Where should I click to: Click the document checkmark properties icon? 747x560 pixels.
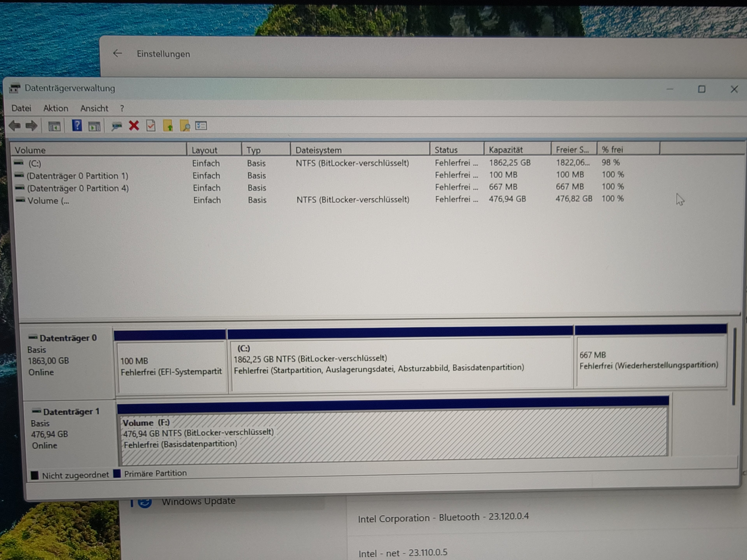(x=151, y=126)
